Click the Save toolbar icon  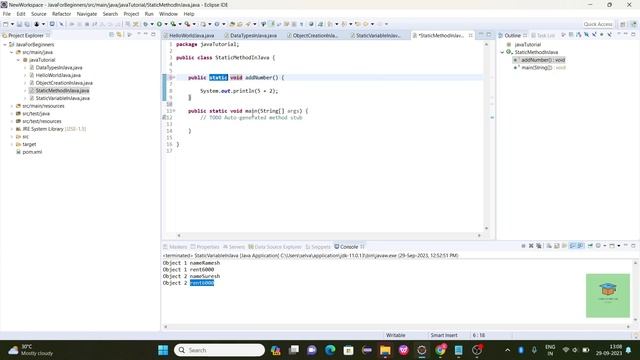(x=19, y=24)
